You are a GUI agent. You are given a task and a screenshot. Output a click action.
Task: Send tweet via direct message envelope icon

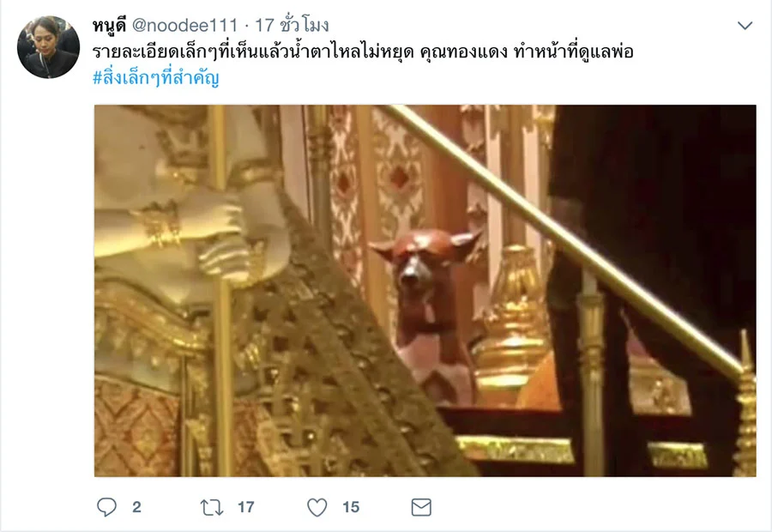point(421,507)
